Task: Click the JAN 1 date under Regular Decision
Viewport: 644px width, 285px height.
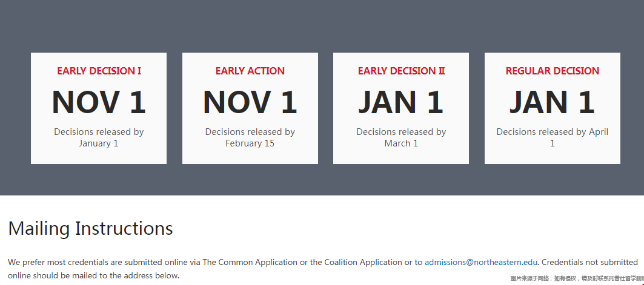Action: click(553, 102)
